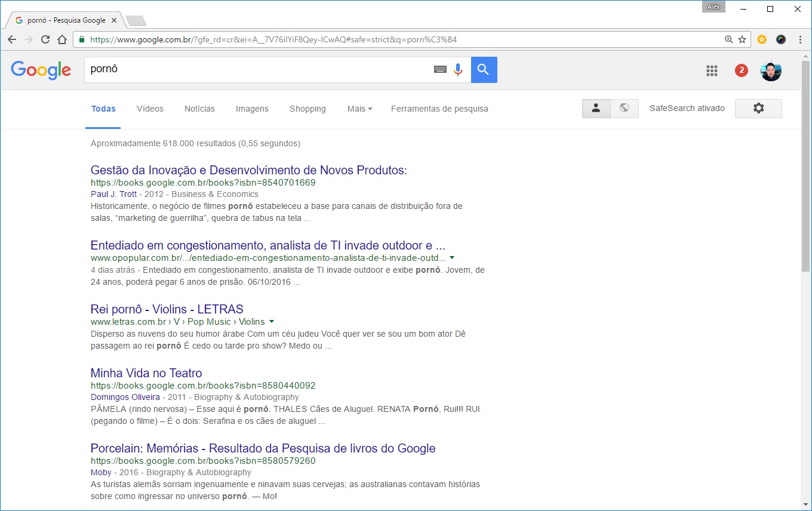Viewport: 812px width, 511px height.
Task: Click the Google logo
Action: click(x=41, y=70)
